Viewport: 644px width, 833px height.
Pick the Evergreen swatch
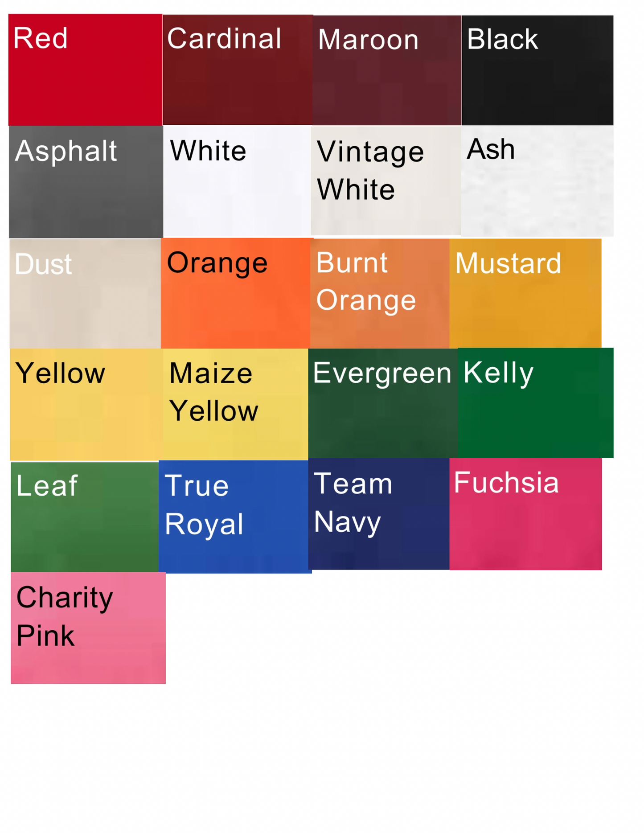pyautogui.click(x=383, y=403)
